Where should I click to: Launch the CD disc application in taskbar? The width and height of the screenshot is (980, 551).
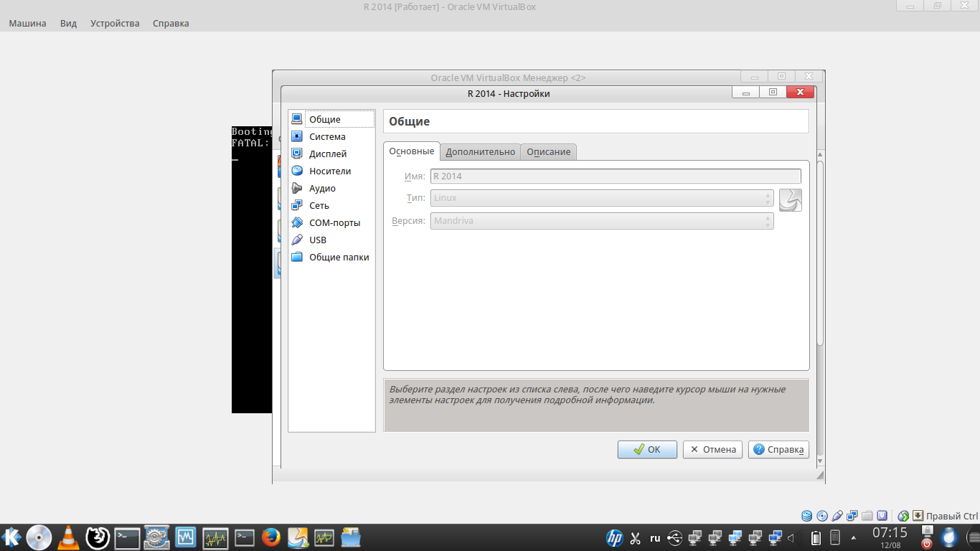click(x=39, y=537)
